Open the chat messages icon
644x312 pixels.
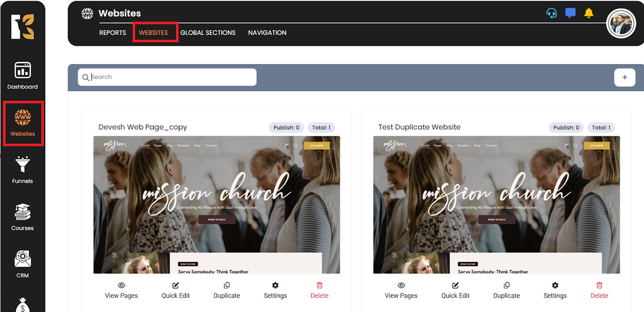pyautogui.click(x=570, y=13)
